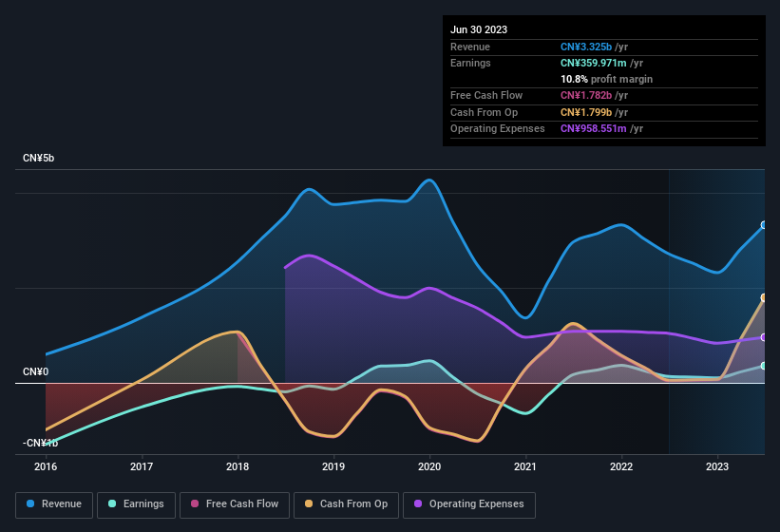Click the Earnings row label in tooltip
Screen dimensions: 780x532
pos(470,63)
